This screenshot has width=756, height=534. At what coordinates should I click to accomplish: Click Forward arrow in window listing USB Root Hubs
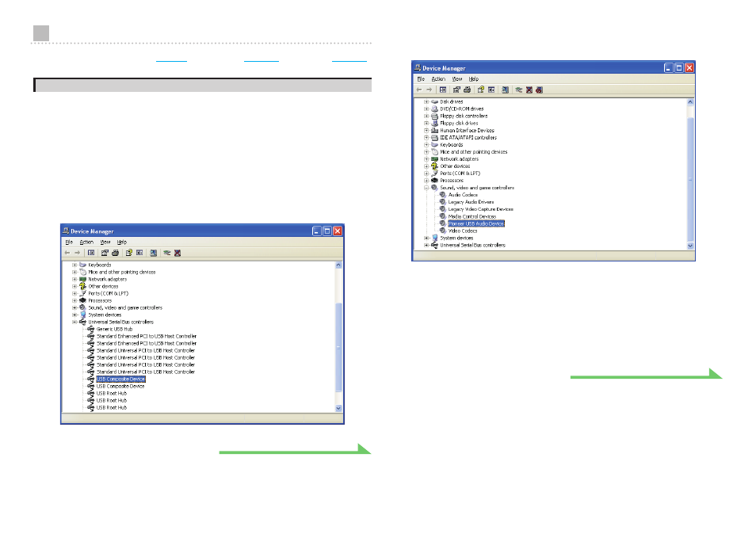pos(77,253)
